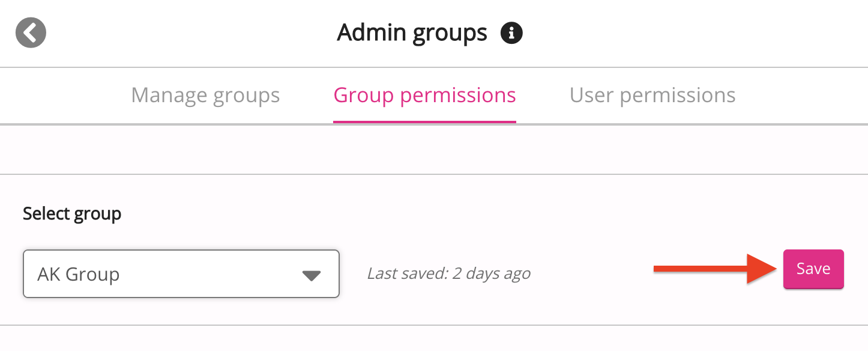Click the Select group label
This screenshot has width=868, height=351.
click(x=72, y=213)
